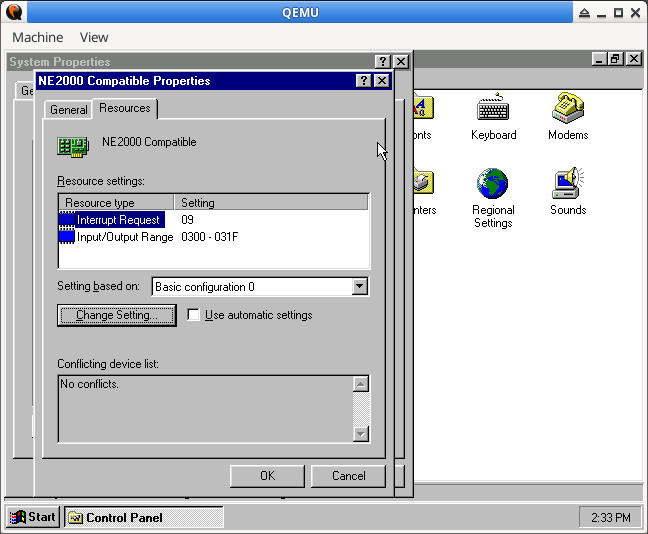
Task: Close the System Properties window
Action: tap(401, 62)
